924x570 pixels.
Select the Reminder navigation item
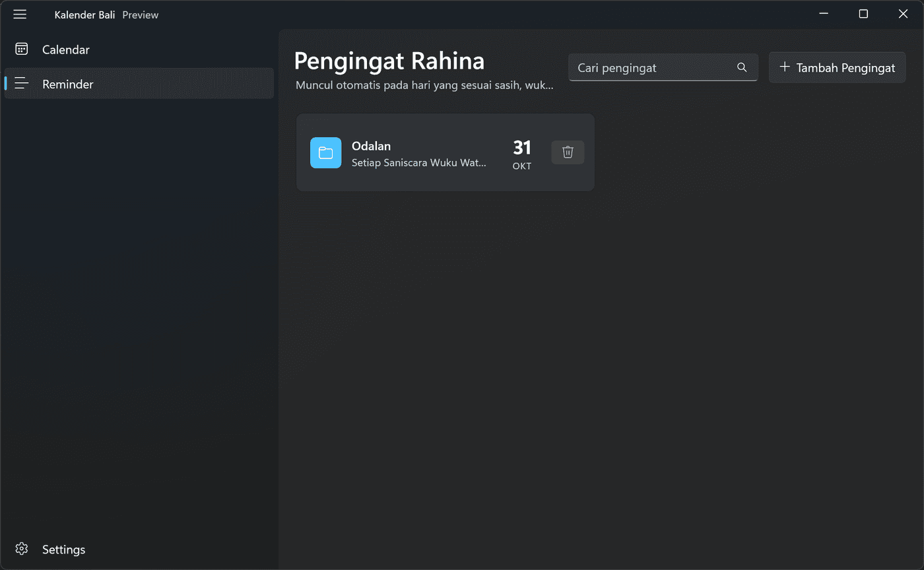point(139,84)
